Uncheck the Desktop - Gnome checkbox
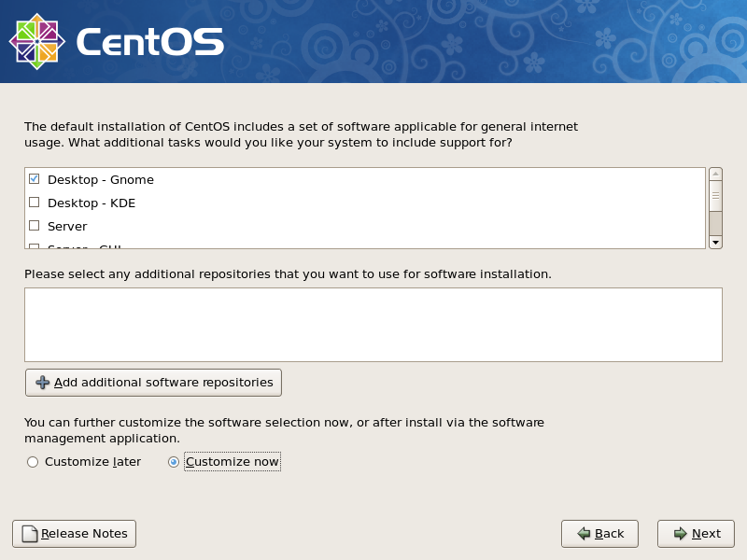 34,179
